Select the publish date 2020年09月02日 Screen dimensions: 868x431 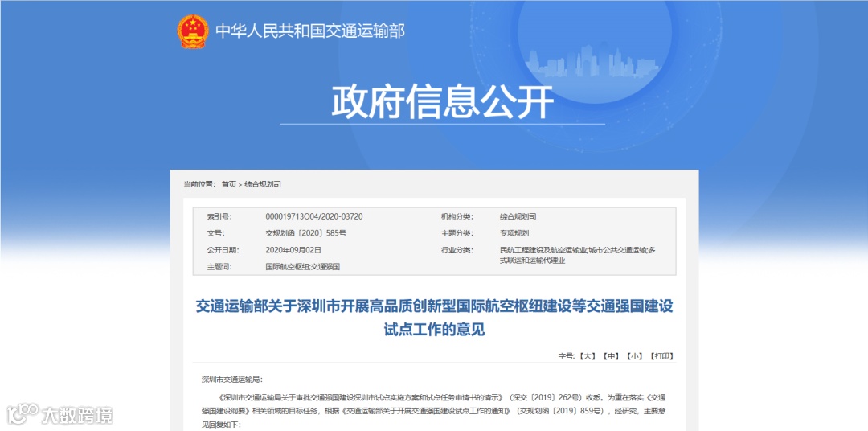[293, 250]
